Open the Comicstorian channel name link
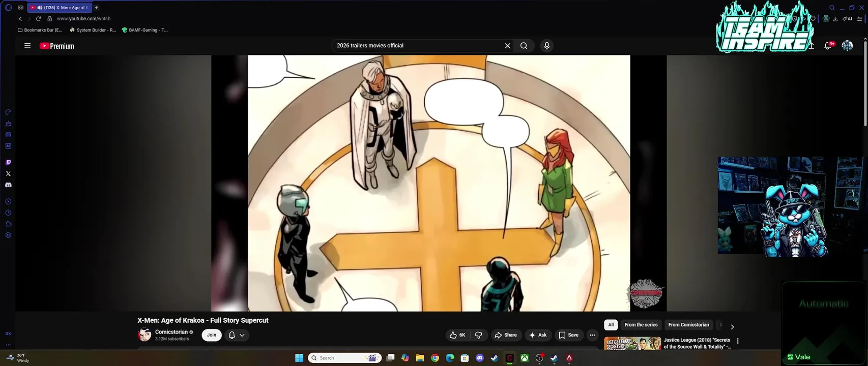 click(171, 332)
